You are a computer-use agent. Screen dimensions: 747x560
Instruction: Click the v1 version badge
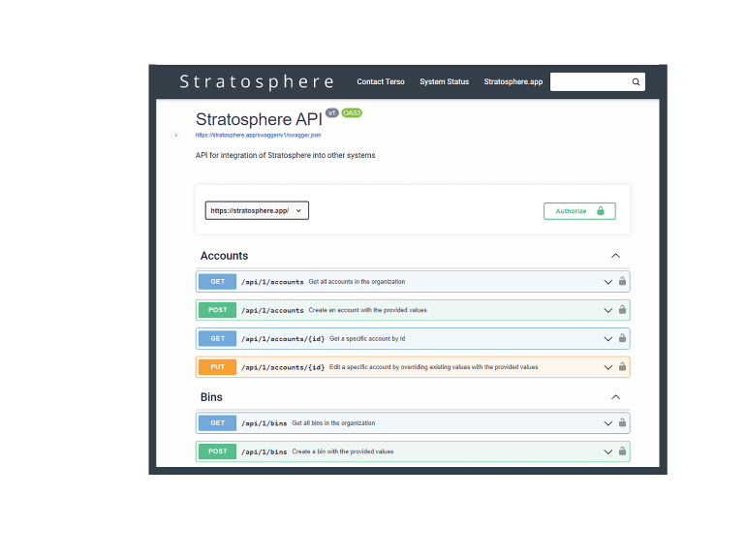(x=332, y=113)
